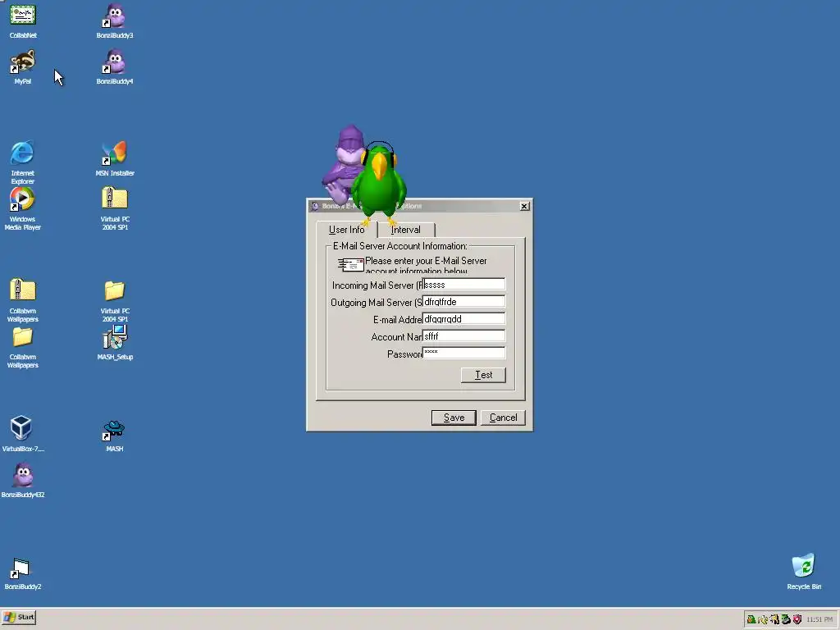Open the Recycle Bin
Viewport: 840px width, 630px height.
[x=804, y=572]
